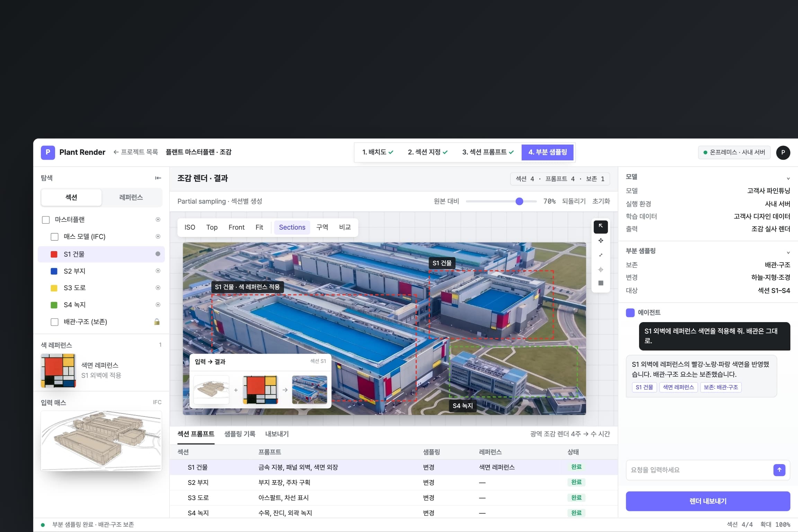Open the 입력 매스 IFC model thumbnail
The image size is (798, 532).
pos(101,441)
